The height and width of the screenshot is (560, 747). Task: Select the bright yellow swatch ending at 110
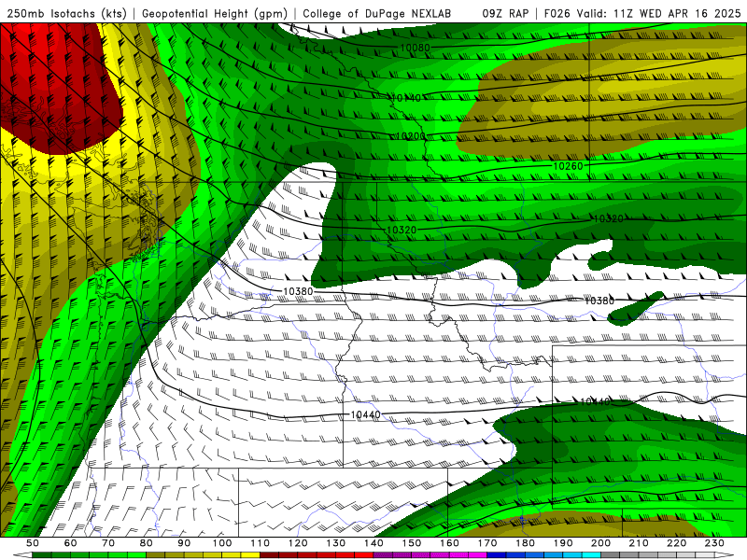[250, 555]
